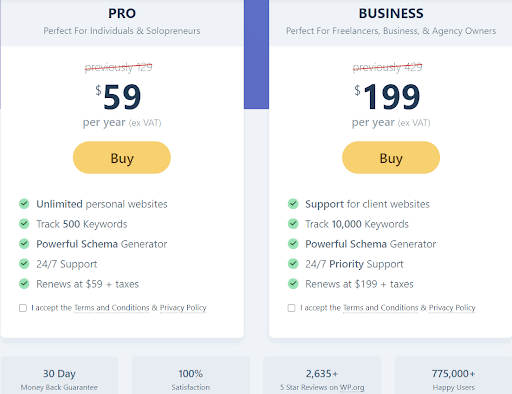Open Privacy Policy link in BUSINESS card
Viewport: 512px width, 394px height.
point(452,307)
